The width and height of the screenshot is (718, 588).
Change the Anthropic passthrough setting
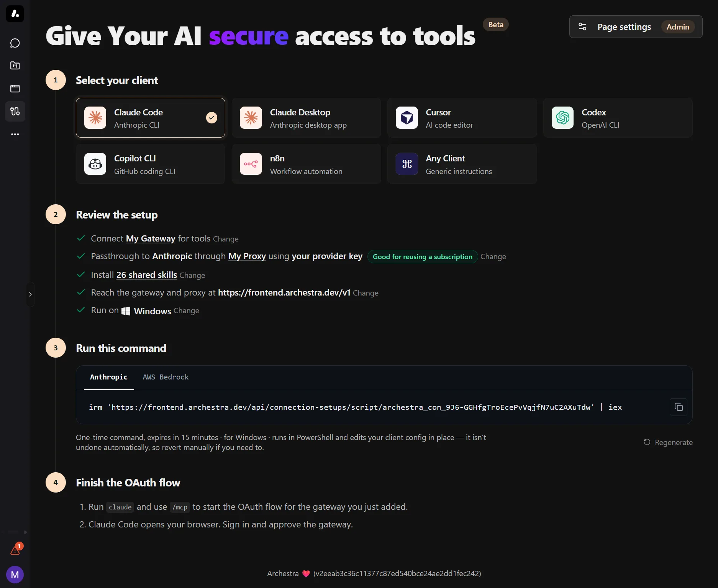pyautogui.click(x=493, y=257)
